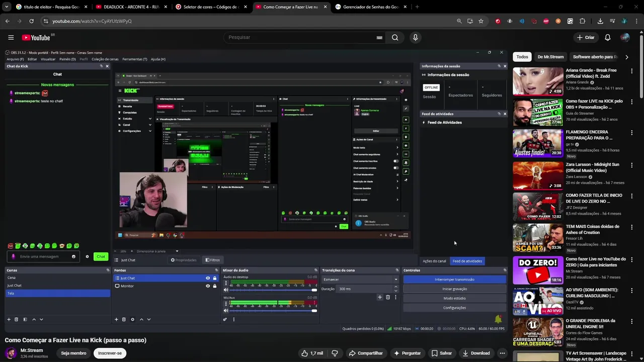Click the advanced audio gears in Mixer

(x=225, y=319)
